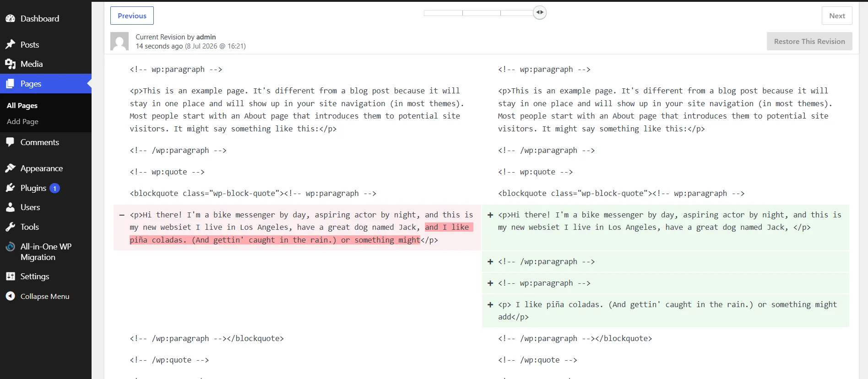
Task: Click the admin avatar image
Action: coord(119,41)
